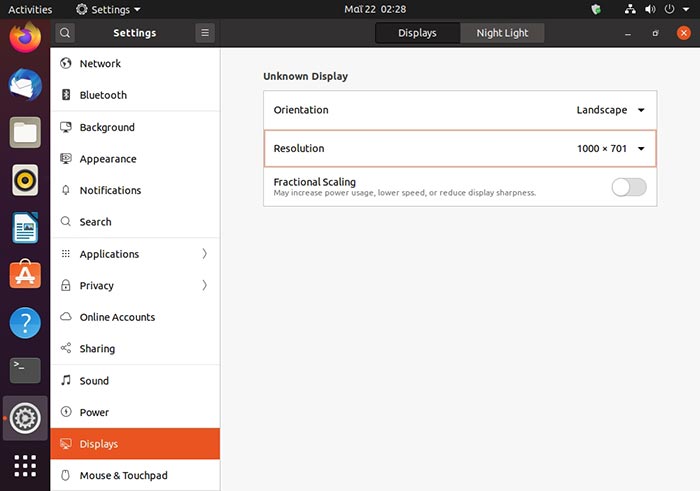Screen dimensions: 700x491
Task: Launch Thunderbird mail from the dock
Action: point(25,85)
